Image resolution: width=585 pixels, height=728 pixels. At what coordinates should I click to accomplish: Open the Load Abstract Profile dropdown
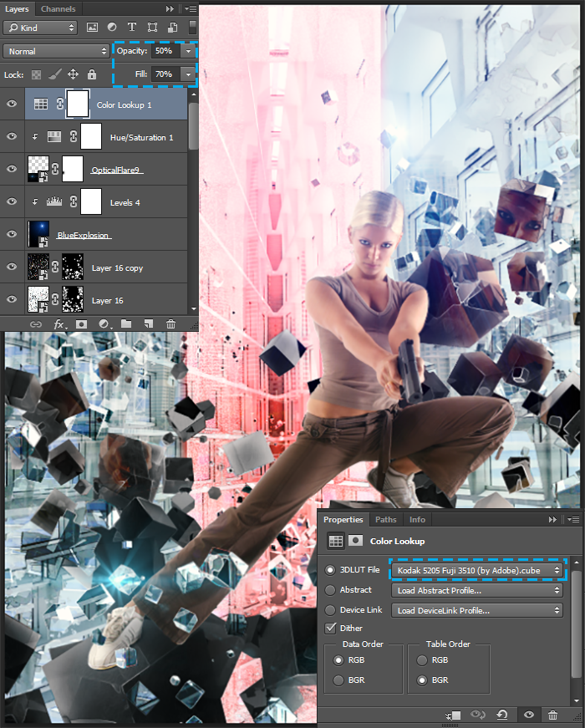(x=477, y=590)
